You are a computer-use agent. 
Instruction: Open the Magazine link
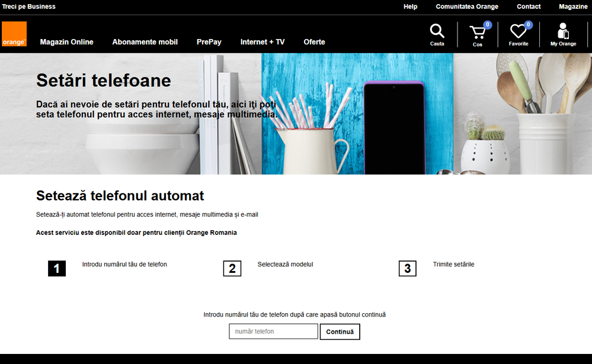(573, 7)
